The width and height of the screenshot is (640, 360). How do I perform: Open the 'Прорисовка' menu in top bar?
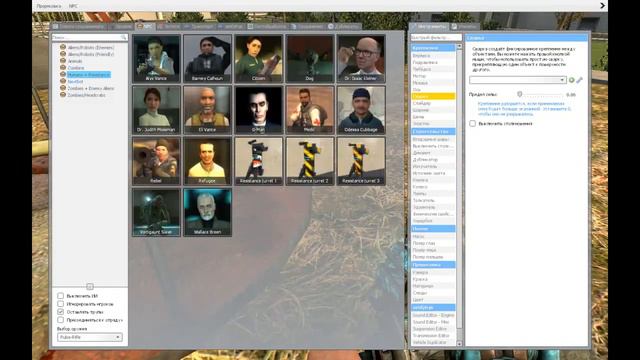point(49,6)
